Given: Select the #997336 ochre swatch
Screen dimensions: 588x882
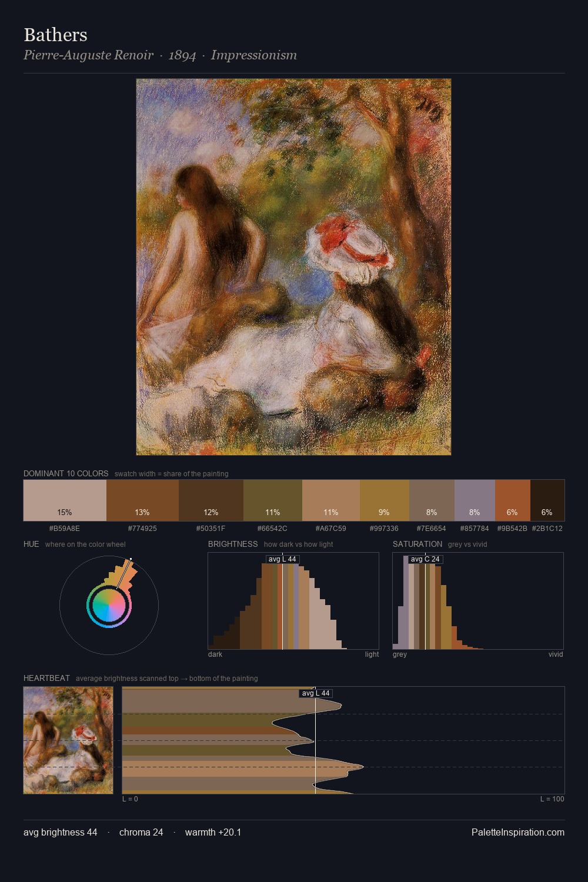Looking at the screenshot, I should [x=385, y=500].
